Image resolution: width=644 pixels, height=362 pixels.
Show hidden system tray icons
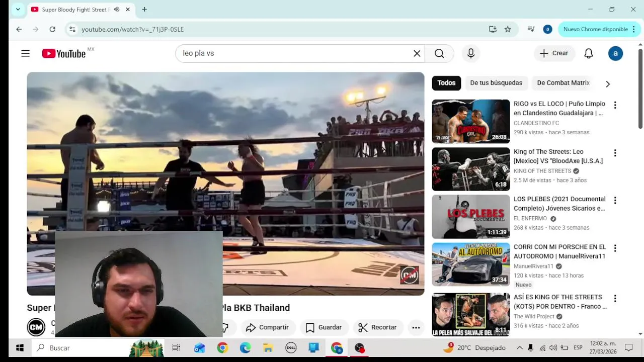[x=520, y=348]
